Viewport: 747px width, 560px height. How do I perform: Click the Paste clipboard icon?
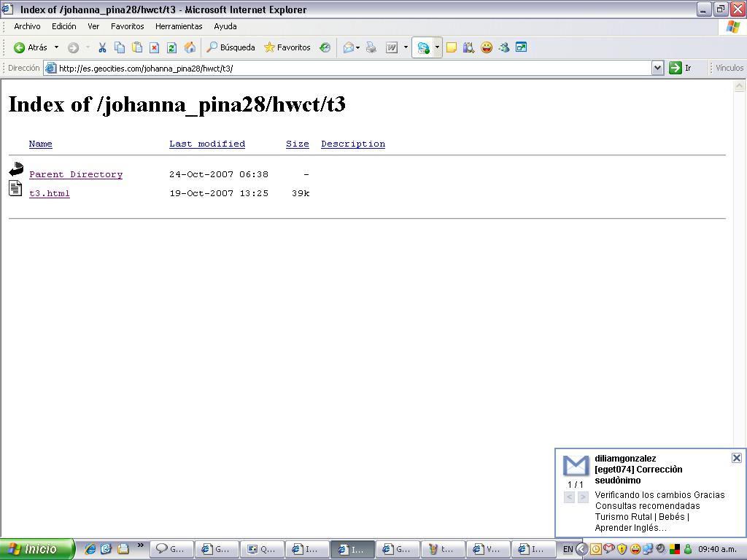click(137, 47)
